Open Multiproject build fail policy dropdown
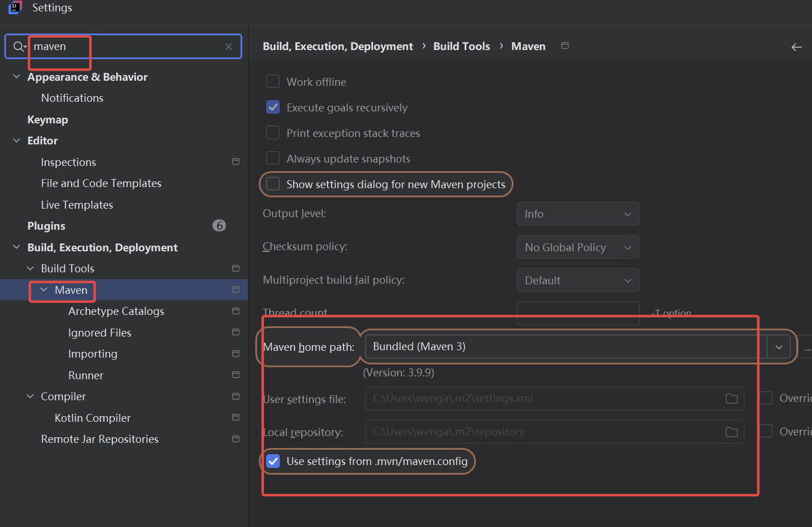The image size is (812, 527). tap(578, 280)
